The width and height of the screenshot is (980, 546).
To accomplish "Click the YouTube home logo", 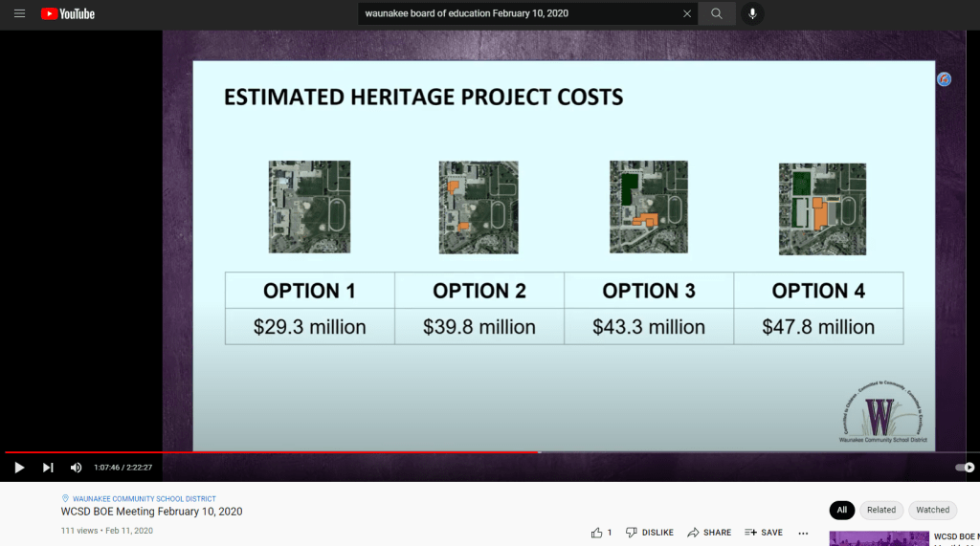I will click(x=68, y=14).
